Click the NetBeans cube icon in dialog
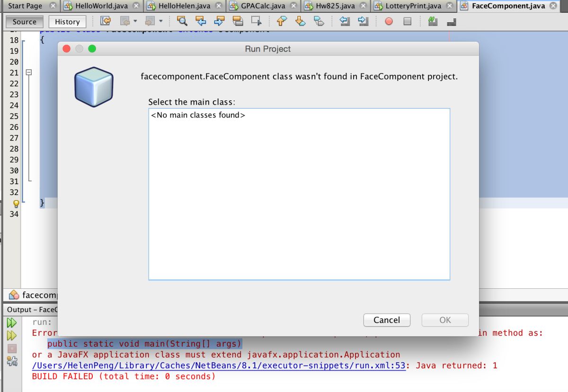This screenshot has width=568, height=392. point(94,87)
